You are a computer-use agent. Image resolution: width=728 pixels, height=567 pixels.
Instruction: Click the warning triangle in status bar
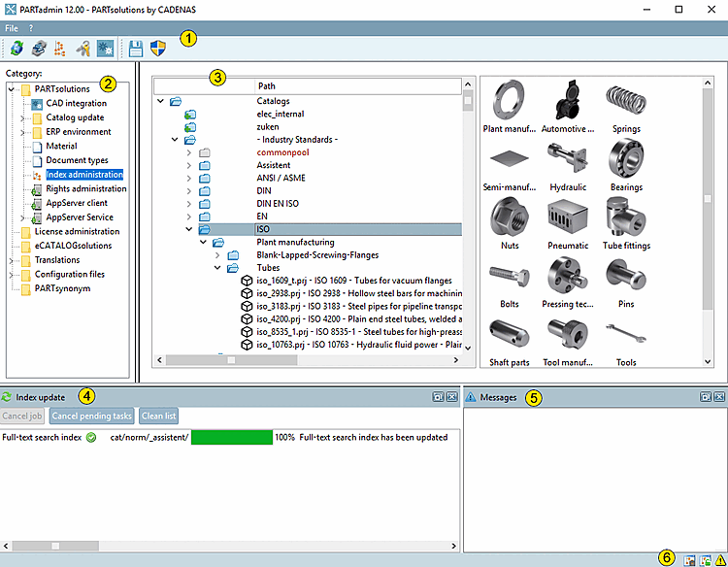[719, 560]
